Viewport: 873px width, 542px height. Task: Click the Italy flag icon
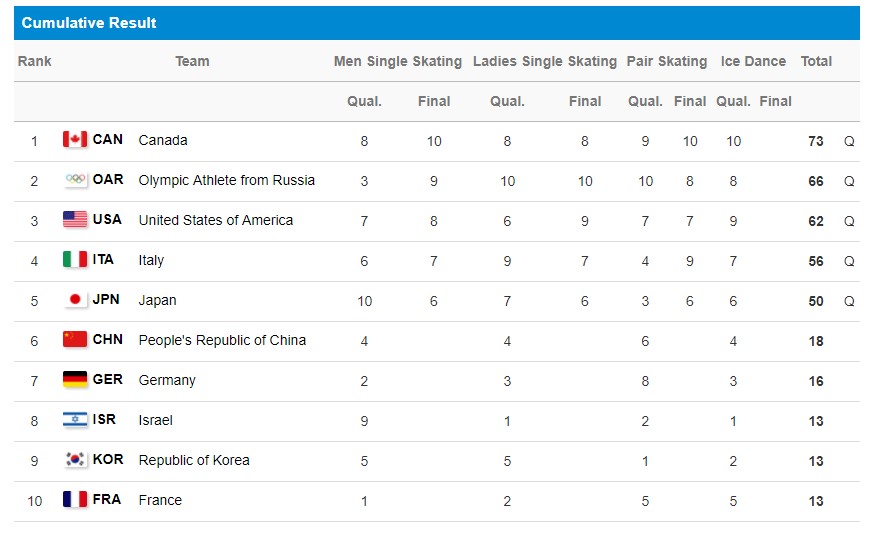(75, 260)
